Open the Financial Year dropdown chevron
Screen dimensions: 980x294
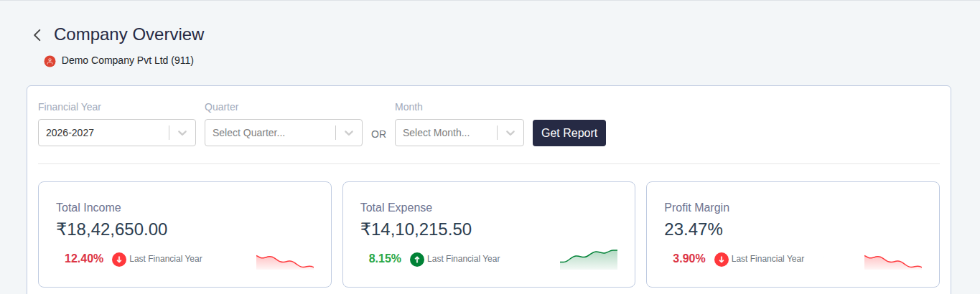coord(182,133)
